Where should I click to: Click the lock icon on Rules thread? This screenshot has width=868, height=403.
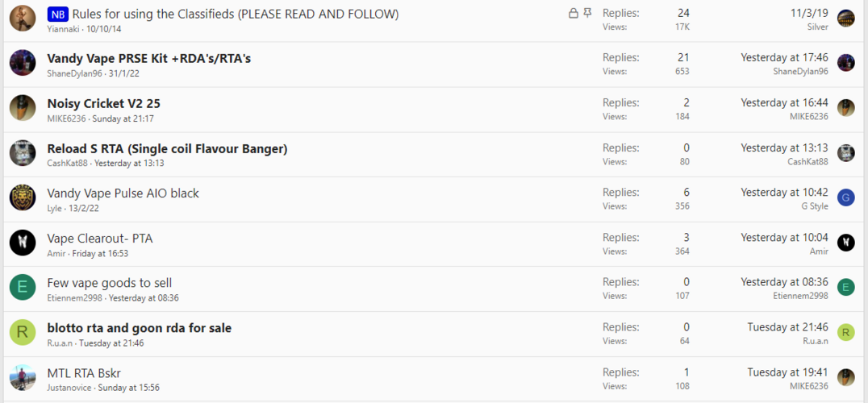pos(574,13)
